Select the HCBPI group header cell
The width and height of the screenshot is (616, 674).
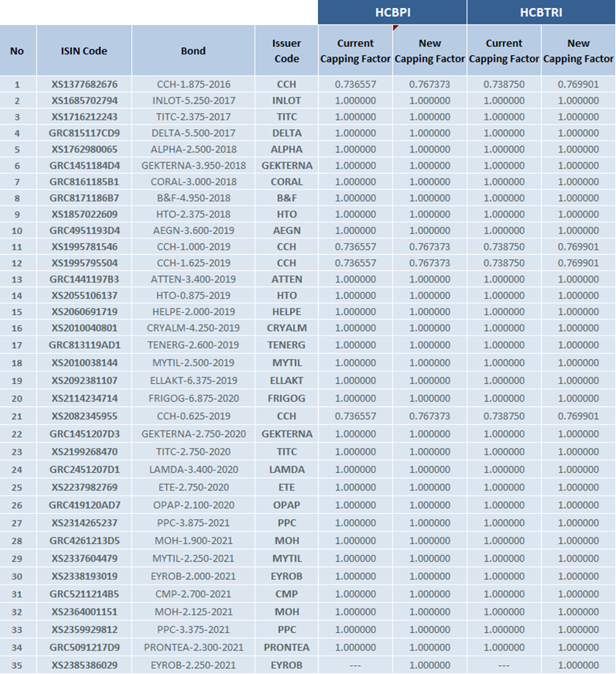pyautogui.click(x=392, y=12)
